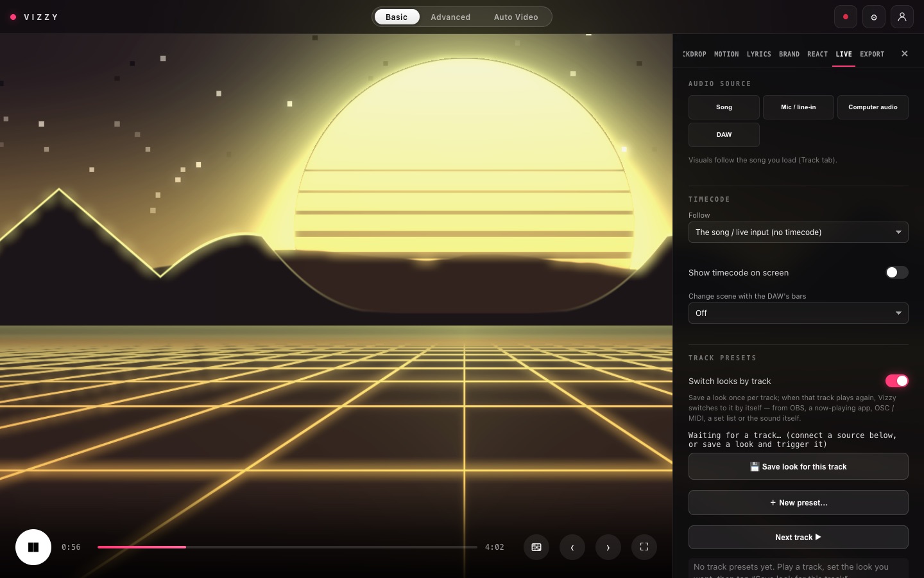The width and height of the screenshot is (924, 578).
Task: Click Save look for this track
Action: pos(798,467)
